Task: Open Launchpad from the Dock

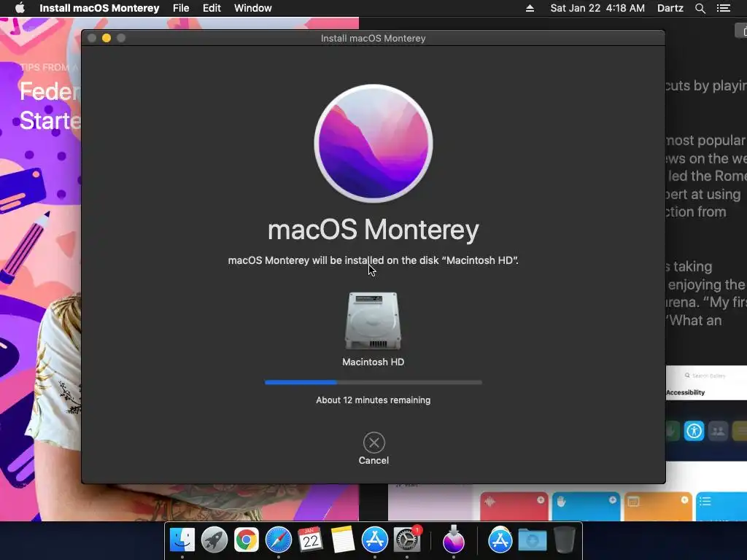Action: click(x=214, y=540)
